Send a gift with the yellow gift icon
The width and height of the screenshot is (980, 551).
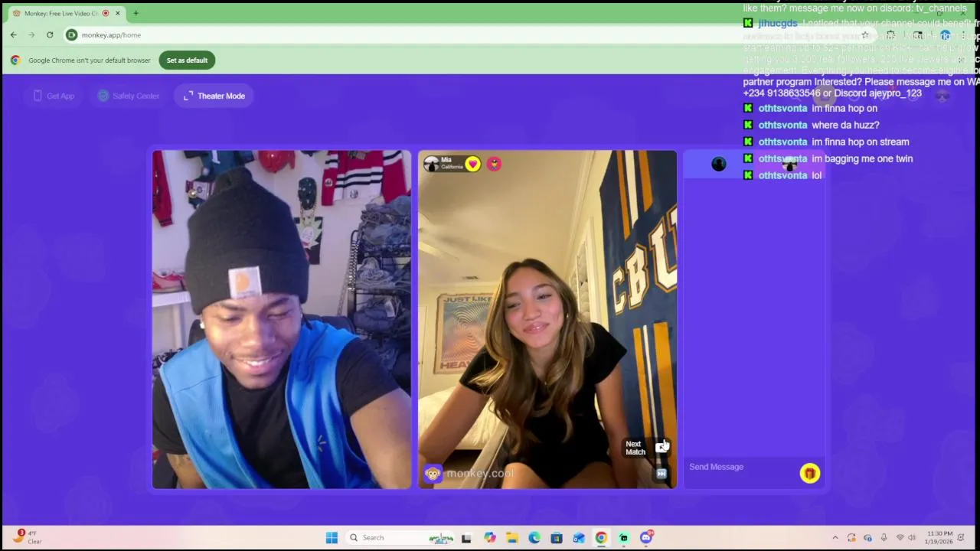click(809, 474)
